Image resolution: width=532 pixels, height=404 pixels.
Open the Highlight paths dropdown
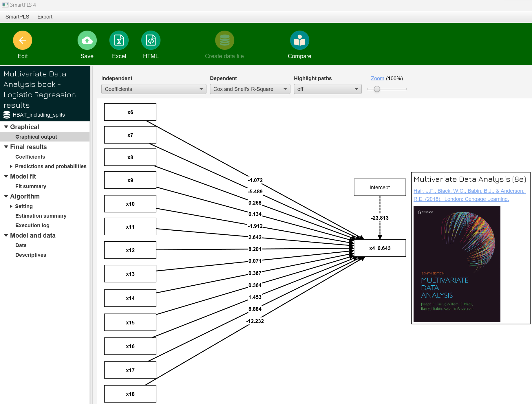pyautogui.click(x=328, y=89)
